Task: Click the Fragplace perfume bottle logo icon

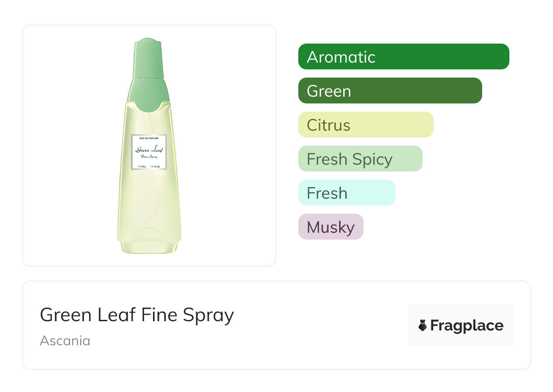Action: coord(423,326)
